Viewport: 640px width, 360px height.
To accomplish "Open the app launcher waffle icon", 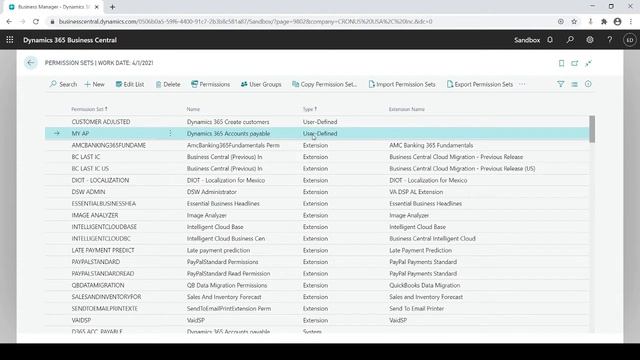I will (x=10, y=40).
